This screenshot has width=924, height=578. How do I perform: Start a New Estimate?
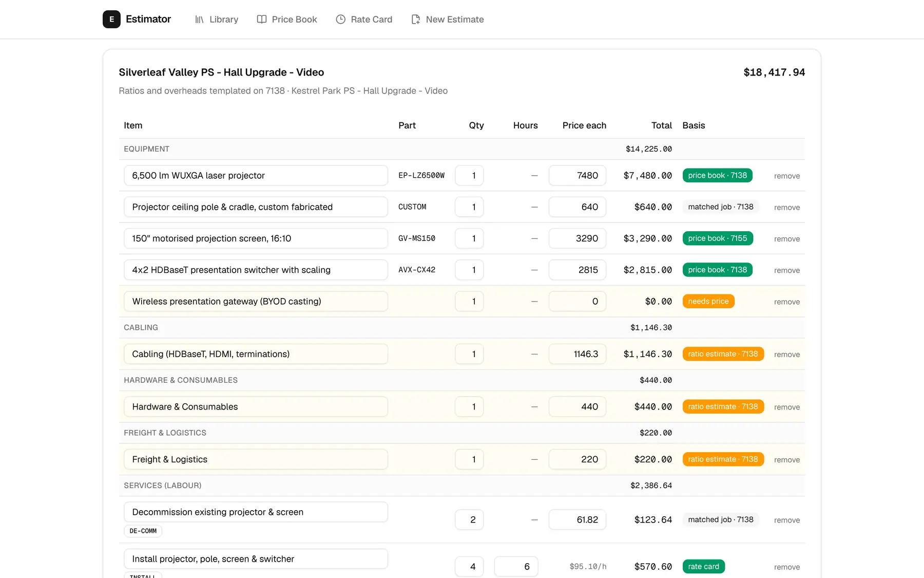[x=448, y=20]
